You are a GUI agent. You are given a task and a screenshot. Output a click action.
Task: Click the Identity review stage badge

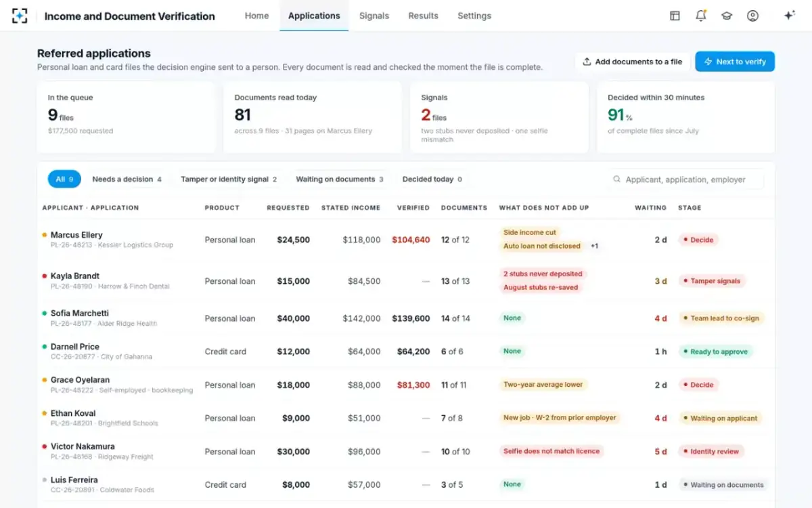click(x=711, y=451)
